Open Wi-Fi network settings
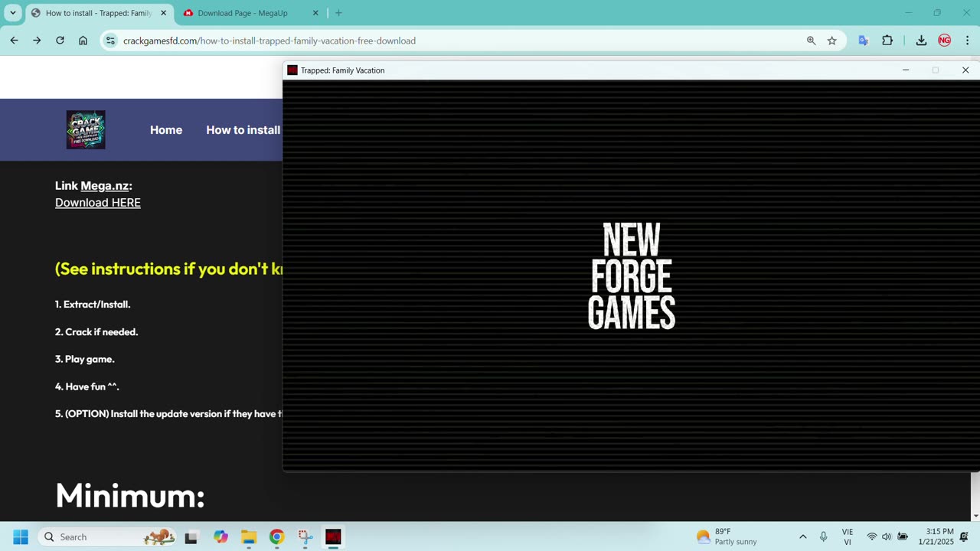Image resolution: width=980 pixels, height=551 pixels. coord(871,536)
